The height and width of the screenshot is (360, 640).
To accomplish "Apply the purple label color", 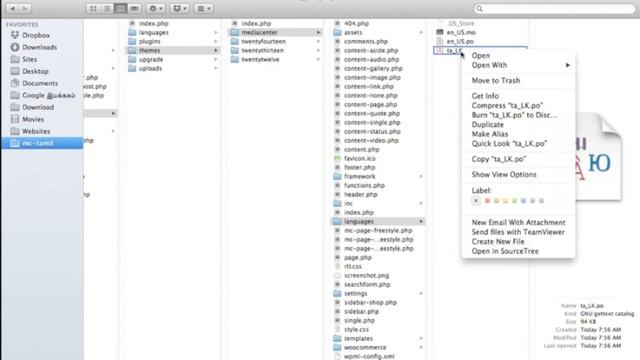I will point(532,201).
